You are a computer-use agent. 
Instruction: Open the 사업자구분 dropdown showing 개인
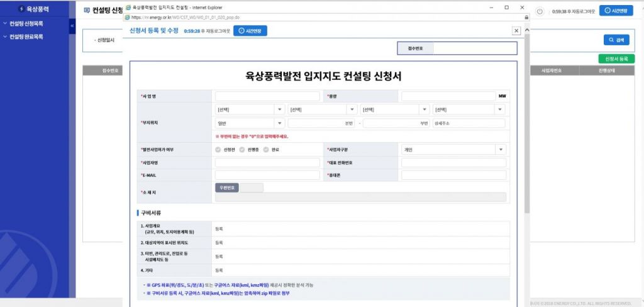coord(453,150)
